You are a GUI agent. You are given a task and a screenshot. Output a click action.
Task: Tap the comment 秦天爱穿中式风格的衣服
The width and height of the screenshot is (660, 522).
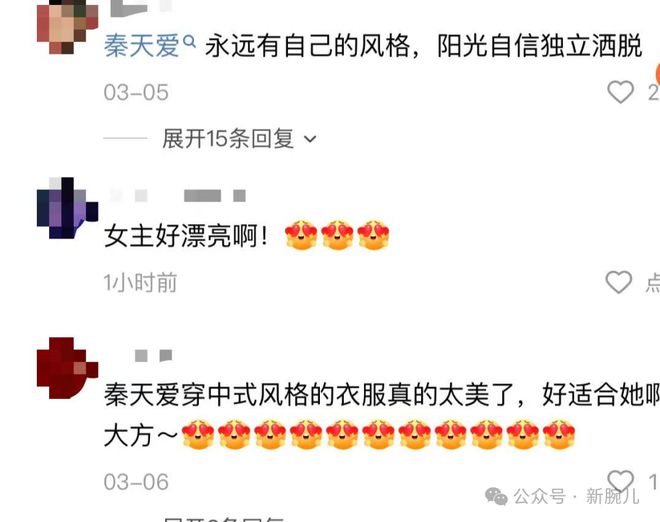point(381,415)
